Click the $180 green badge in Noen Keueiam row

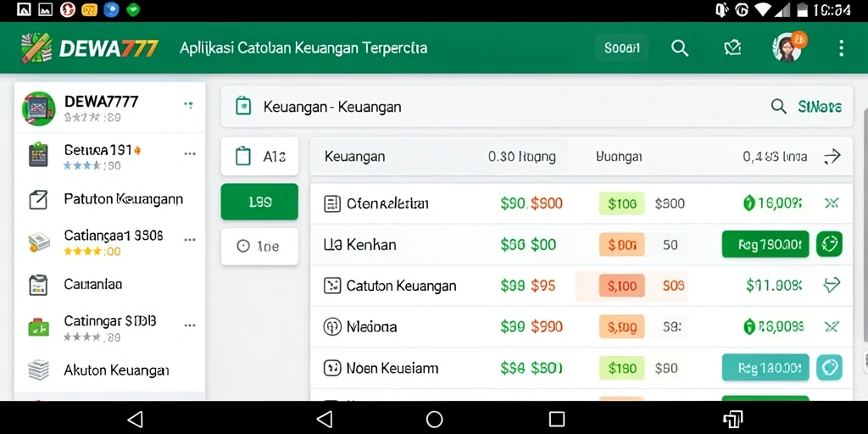coord(621,368)
